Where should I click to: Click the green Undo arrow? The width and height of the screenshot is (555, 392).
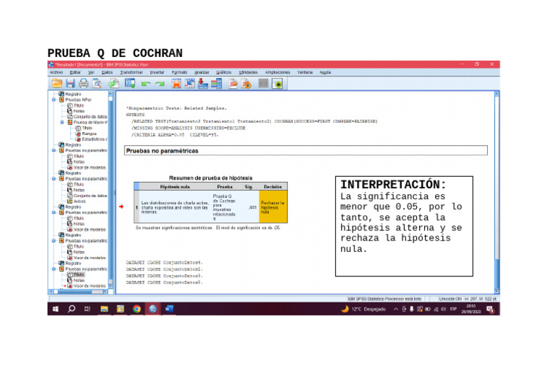(146, 84)
